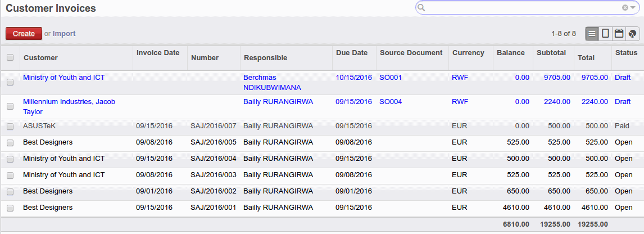
Task: Click the red Create button
Action: 24,34
